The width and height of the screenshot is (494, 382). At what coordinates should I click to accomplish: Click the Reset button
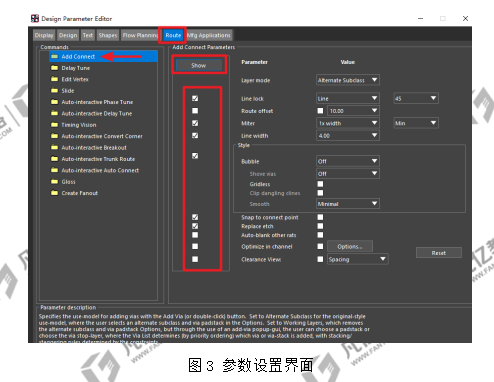click(x=439, y=253)
